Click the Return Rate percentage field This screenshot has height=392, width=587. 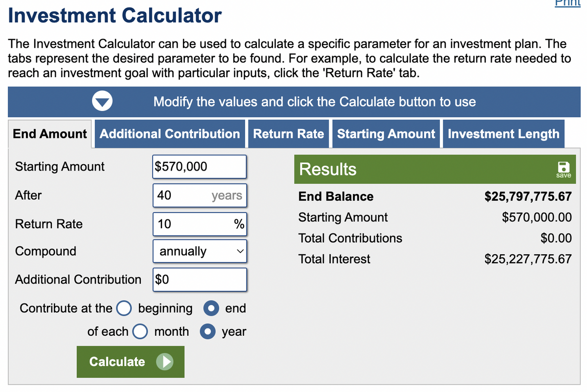pyautogui.click(x=193, y=224)
